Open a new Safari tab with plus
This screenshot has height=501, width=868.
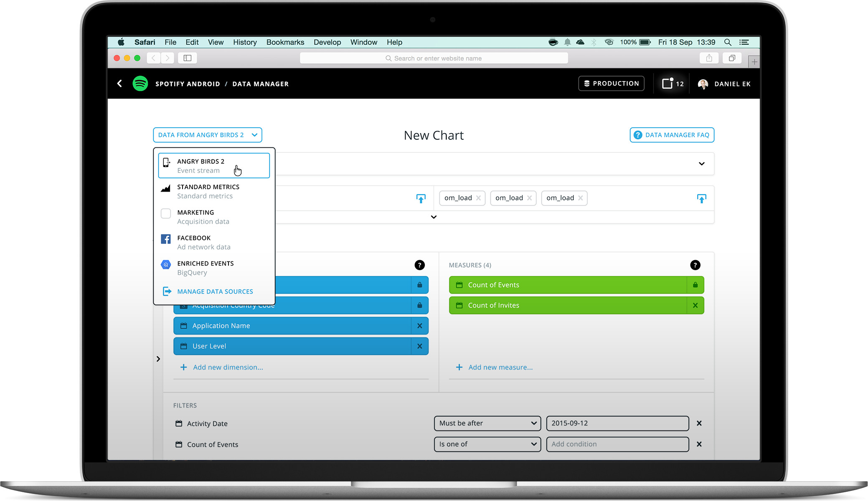(754, 62)
